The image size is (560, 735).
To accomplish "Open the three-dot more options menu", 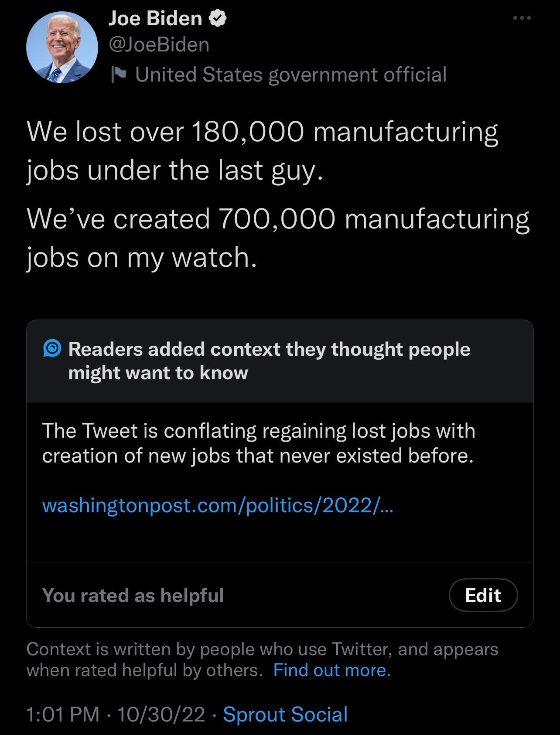I will coord(522,18).
